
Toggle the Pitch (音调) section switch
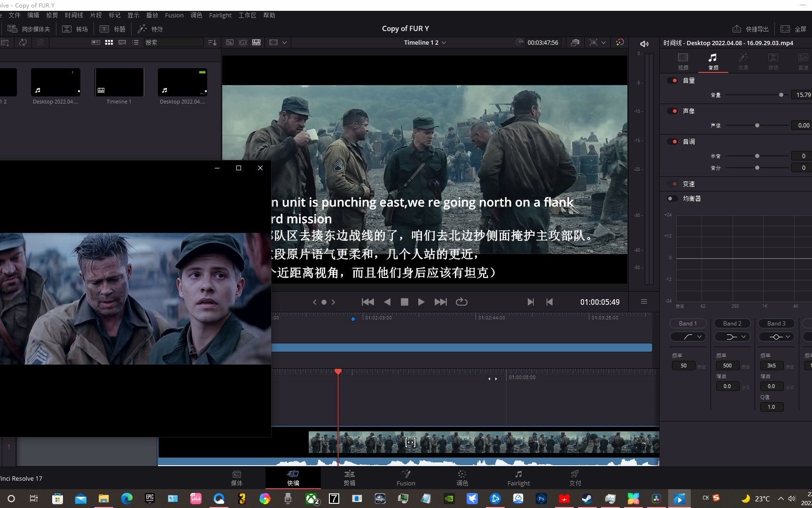(672, 142)
